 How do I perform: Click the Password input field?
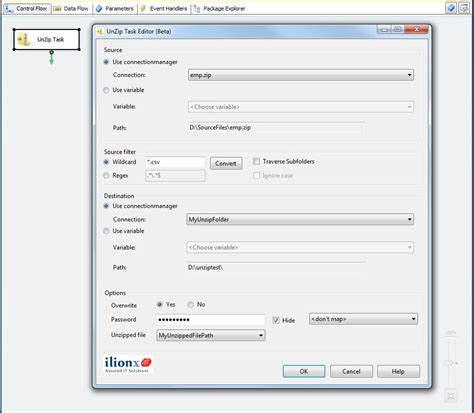tap(211, 320)
